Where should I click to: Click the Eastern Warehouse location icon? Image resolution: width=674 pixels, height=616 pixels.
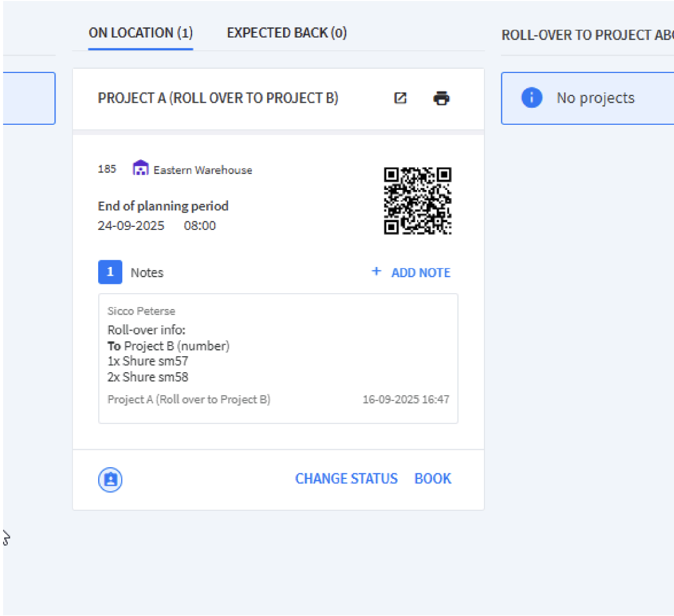[140, 168]
